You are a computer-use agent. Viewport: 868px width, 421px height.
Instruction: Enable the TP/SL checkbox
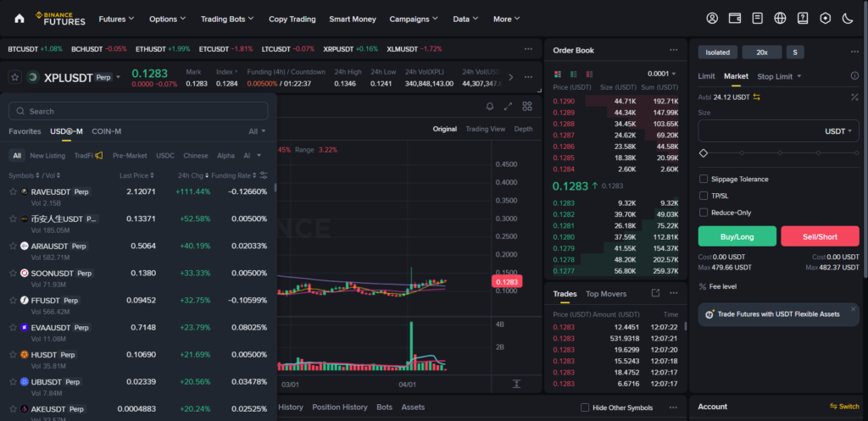704,196
